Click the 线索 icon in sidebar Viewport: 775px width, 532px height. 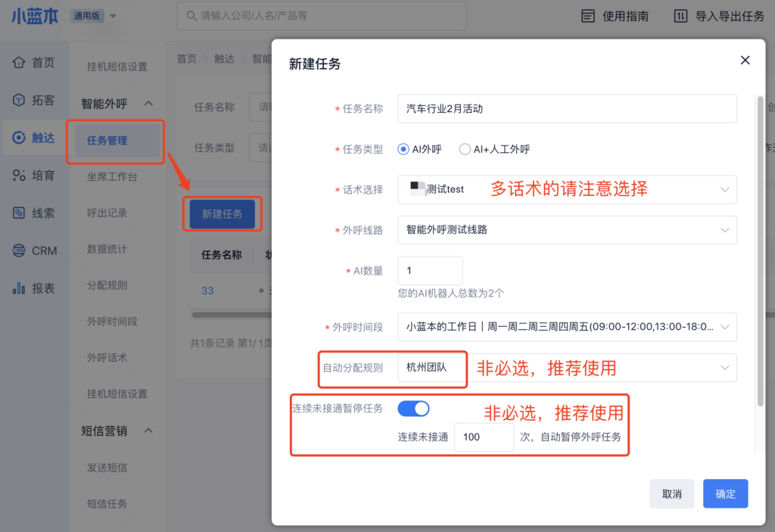tap(19, 213)
